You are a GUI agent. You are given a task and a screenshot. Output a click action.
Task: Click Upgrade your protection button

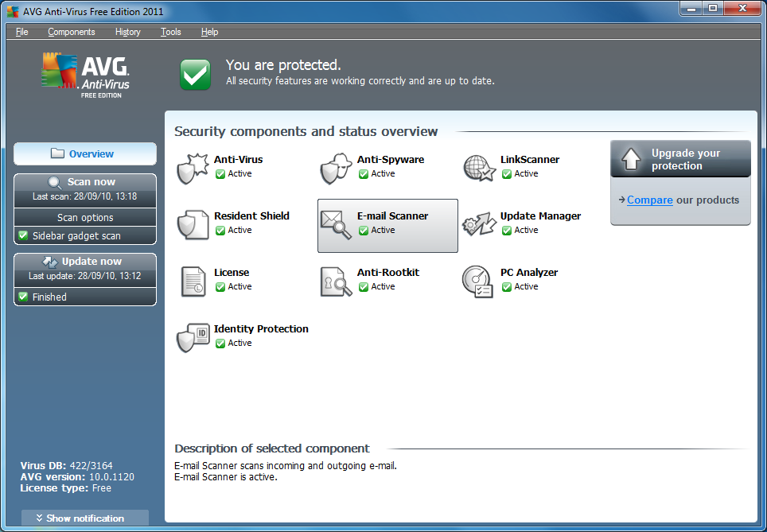[680, 159]
